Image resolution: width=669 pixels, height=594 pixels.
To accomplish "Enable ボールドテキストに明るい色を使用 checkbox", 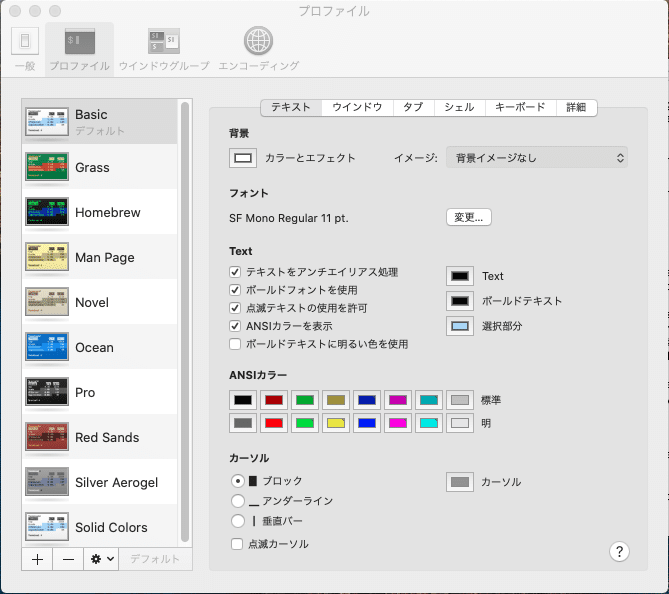I will tap(235, 344).
